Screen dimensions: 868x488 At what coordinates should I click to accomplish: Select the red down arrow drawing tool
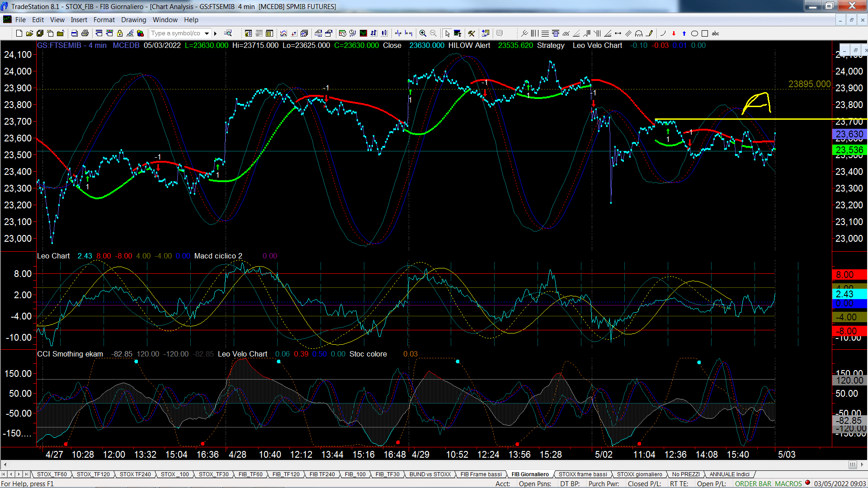pos(674,33)
